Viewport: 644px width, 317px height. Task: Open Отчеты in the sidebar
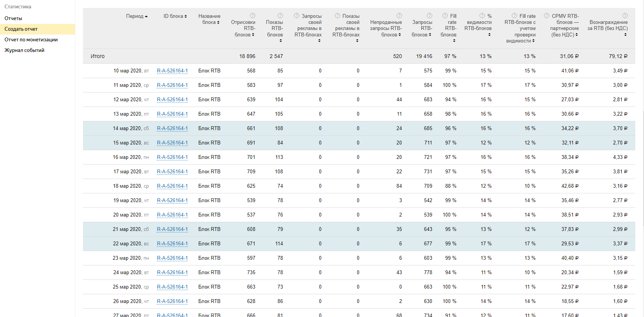tap(13, 18)
